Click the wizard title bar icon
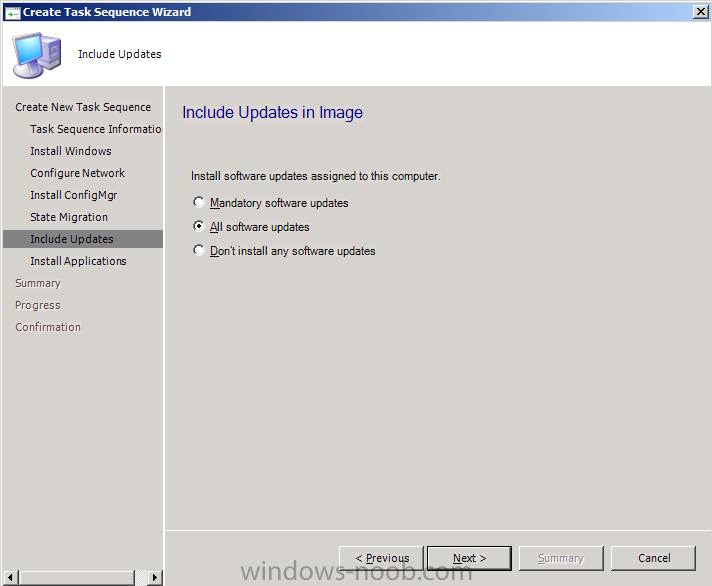 click(12, 13)
